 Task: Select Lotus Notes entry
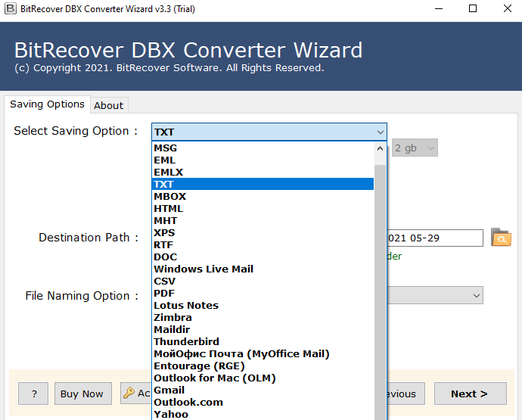(x=263, y=305)
